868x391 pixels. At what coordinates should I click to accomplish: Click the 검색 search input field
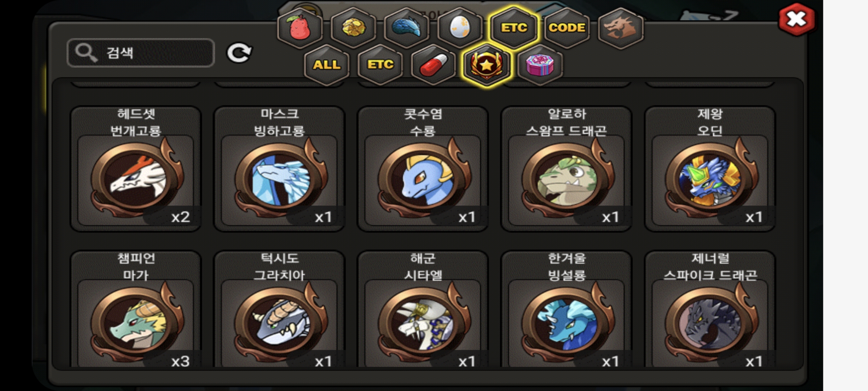[x=141, y=53]
